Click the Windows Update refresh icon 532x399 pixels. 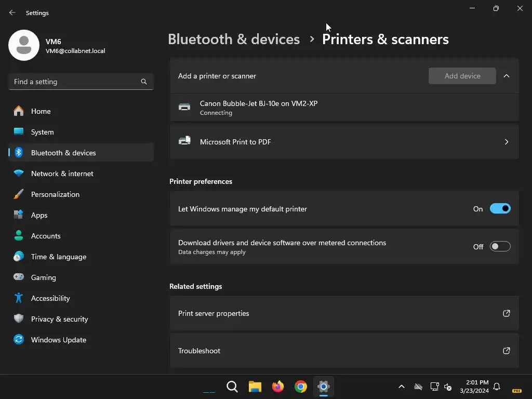click(x=19, y=339)
